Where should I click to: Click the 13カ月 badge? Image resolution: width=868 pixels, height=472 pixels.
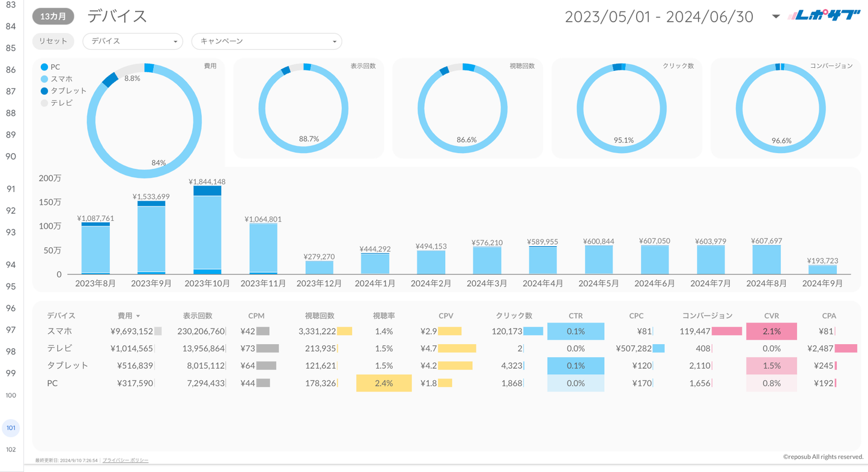click(x=53, y=16)
